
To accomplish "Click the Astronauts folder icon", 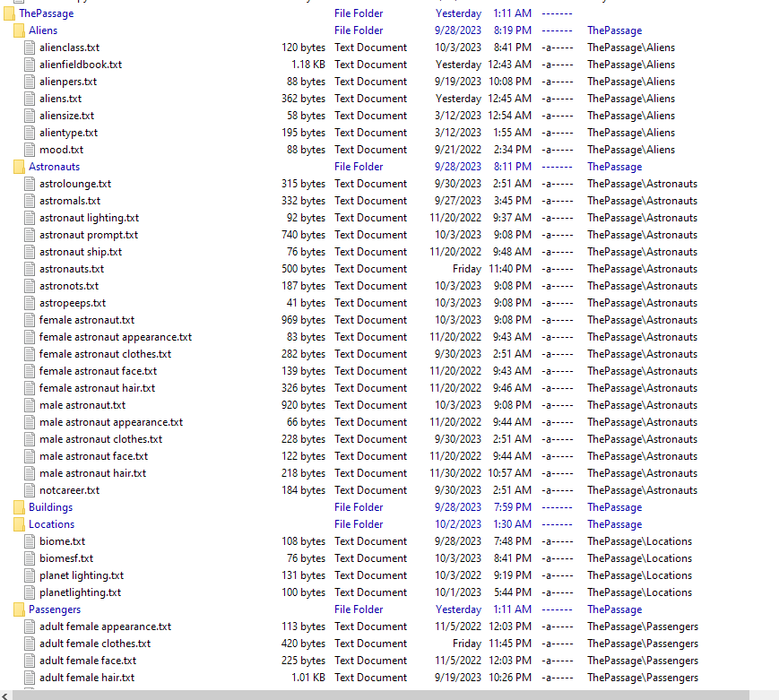I will pos(19,166).
